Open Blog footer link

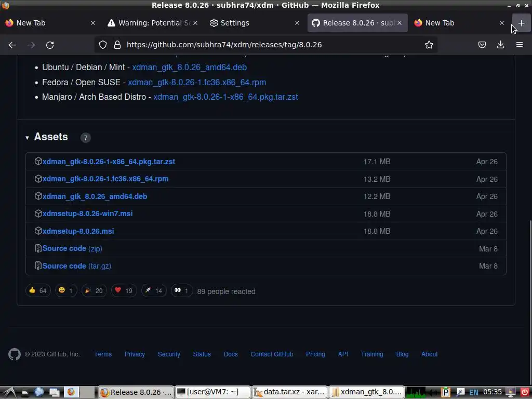403,354
